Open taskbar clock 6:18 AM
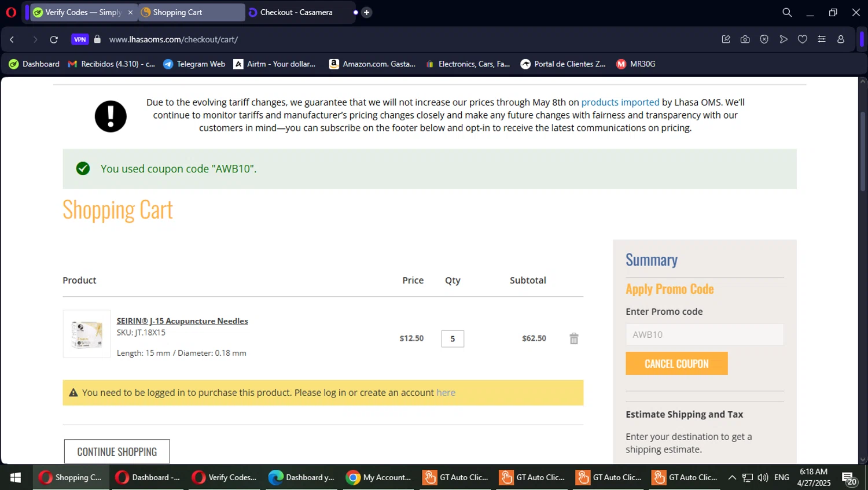Image resolution: width=868 pixels, height=490 pixels. (x=814, y=477)
